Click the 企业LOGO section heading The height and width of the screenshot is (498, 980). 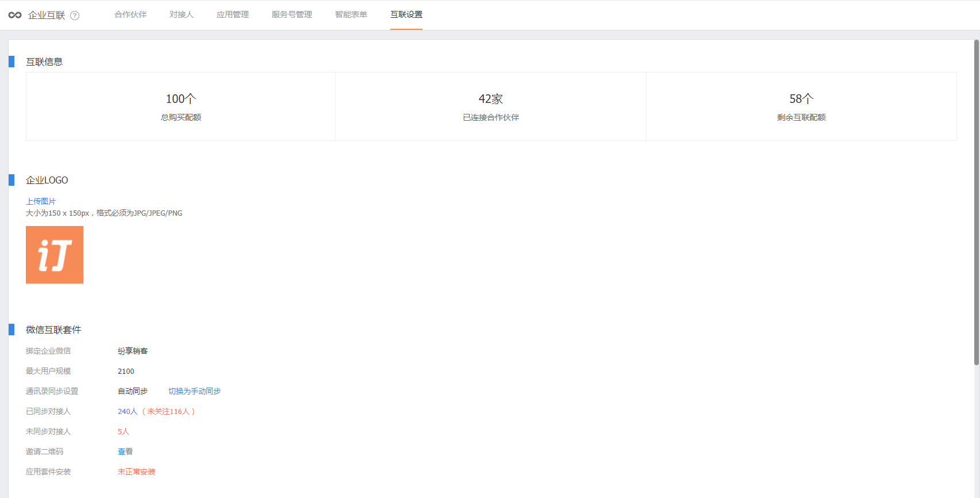click(x=47, y=180)
